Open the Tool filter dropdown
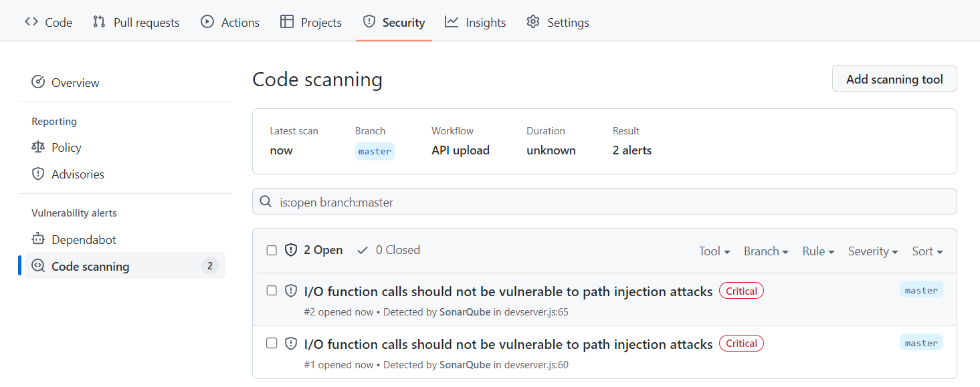The height and width of the screenshot is (387, 980). click(x=714, y=251)
